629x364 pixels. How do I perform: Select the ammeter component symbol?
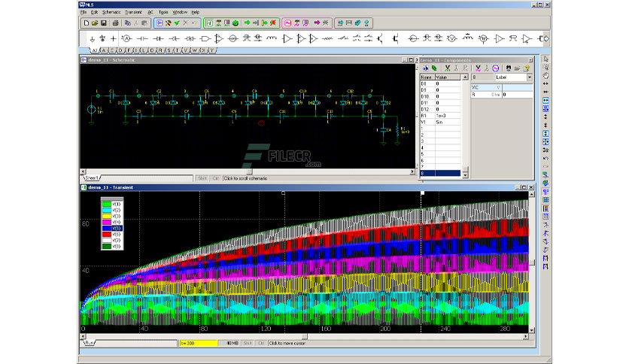(x=126, y=39)
